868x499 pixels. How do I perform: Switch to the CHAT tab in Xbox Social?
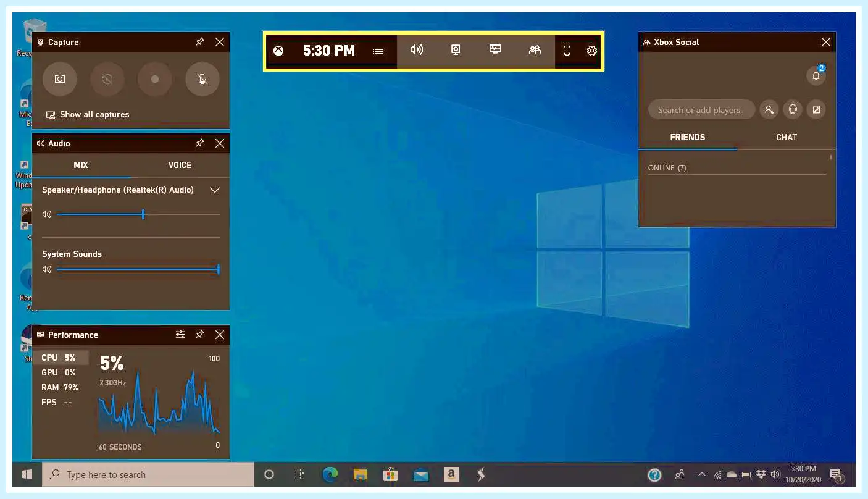tap(787, 137)
